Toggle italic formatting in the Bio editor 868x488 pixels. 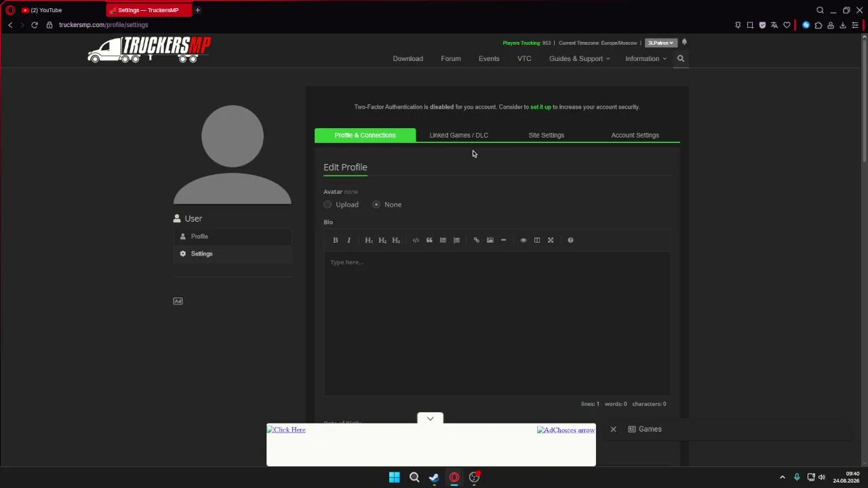[x=349, y=240]
